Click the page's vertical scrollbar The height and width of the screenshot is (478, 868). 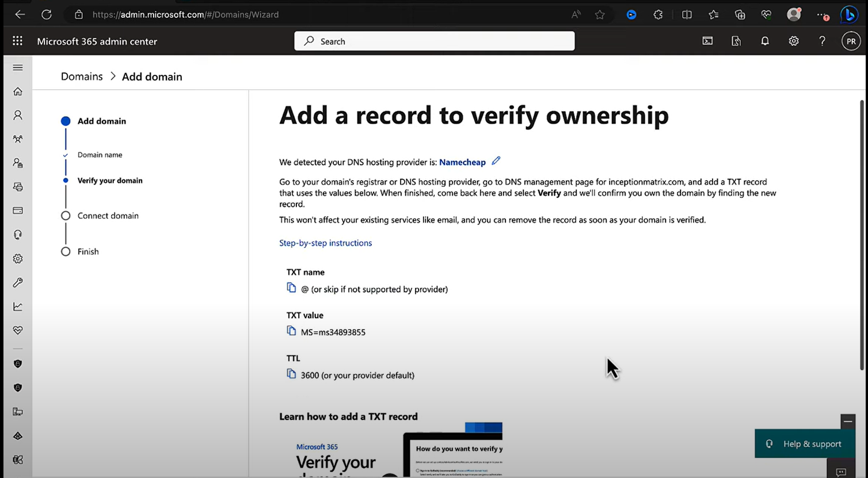pos(862,230)
